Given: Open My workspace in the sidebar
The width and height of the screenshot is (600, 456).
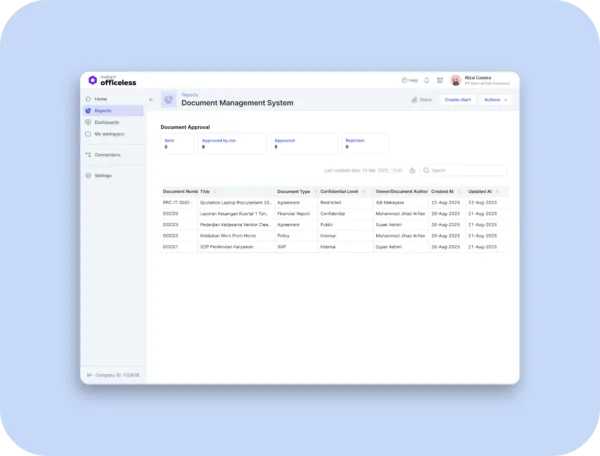Looking at the screenshot, I should pos(108,133).
